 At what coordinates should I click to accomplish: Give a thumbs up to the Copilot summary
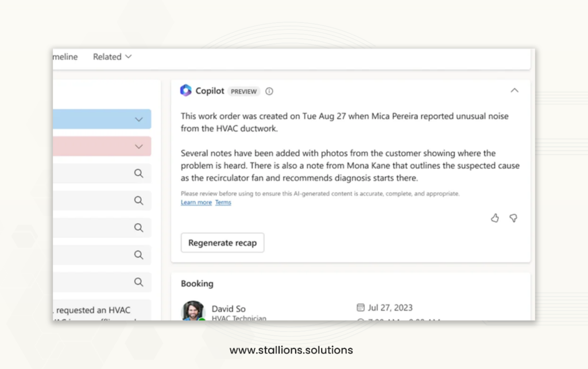coord(494,218)
